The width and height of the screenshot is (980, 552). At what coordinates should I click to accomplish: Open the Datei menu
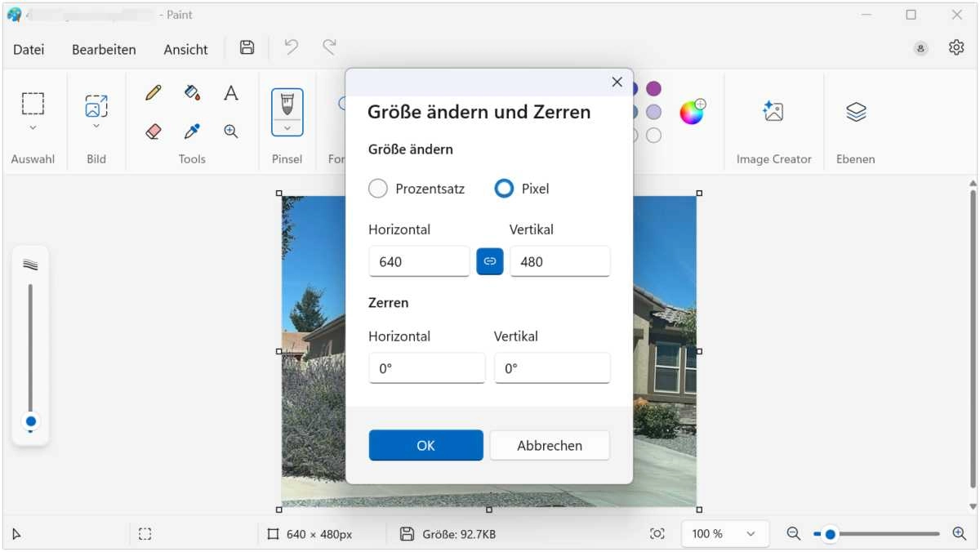click(29, 50)
